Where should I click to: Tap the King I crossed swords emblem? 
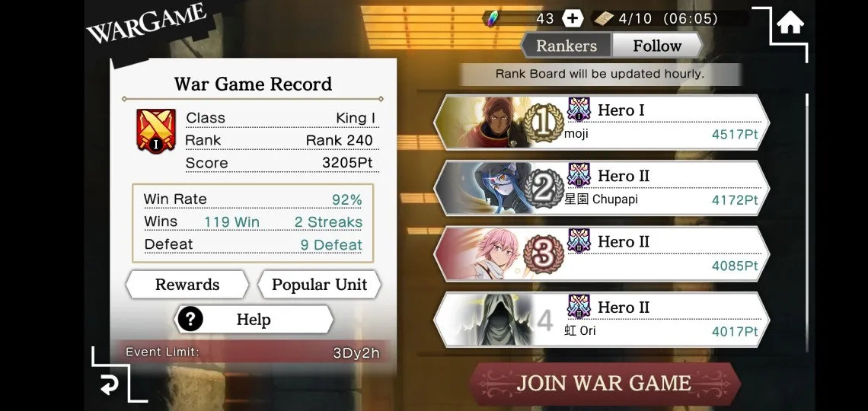(156, 131)
